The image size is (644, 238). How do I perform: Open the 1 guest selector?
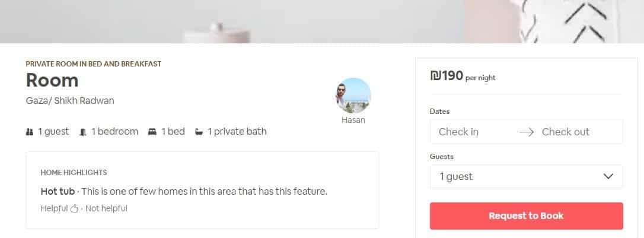[526, 176]
